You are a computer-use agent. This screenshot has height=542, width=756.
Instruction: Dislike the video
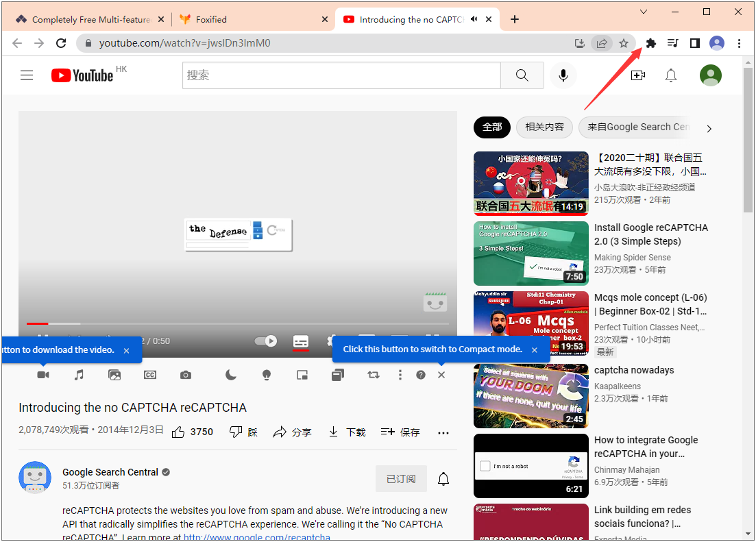243,432
